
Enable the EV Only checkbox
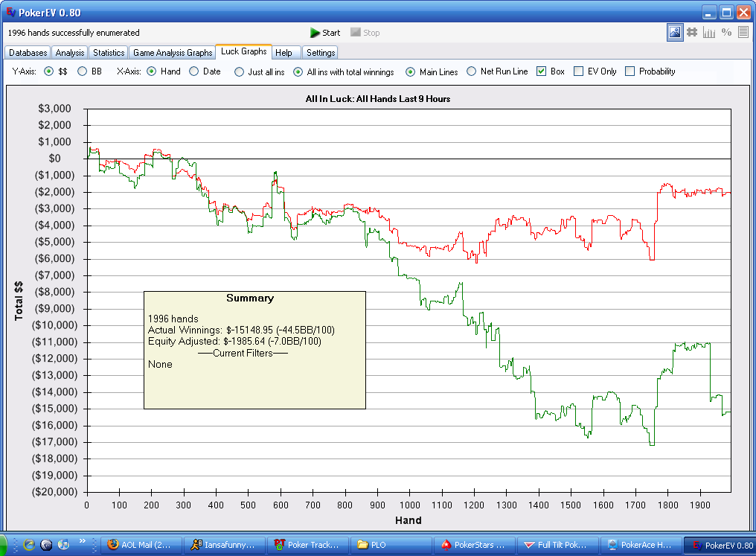point(578,71)
